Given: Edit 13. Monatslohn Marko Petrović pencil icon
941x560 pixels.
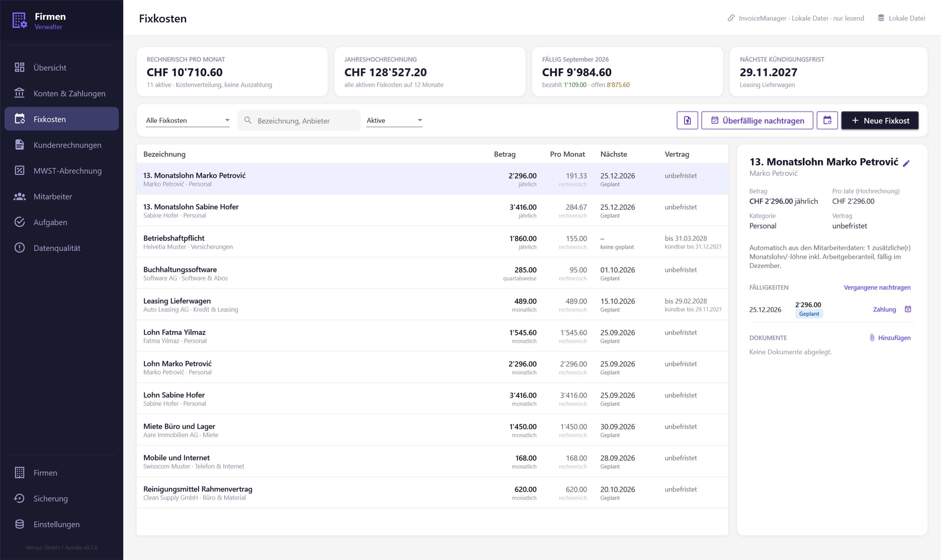Looking at the screenshot, I should coord(906,163).
